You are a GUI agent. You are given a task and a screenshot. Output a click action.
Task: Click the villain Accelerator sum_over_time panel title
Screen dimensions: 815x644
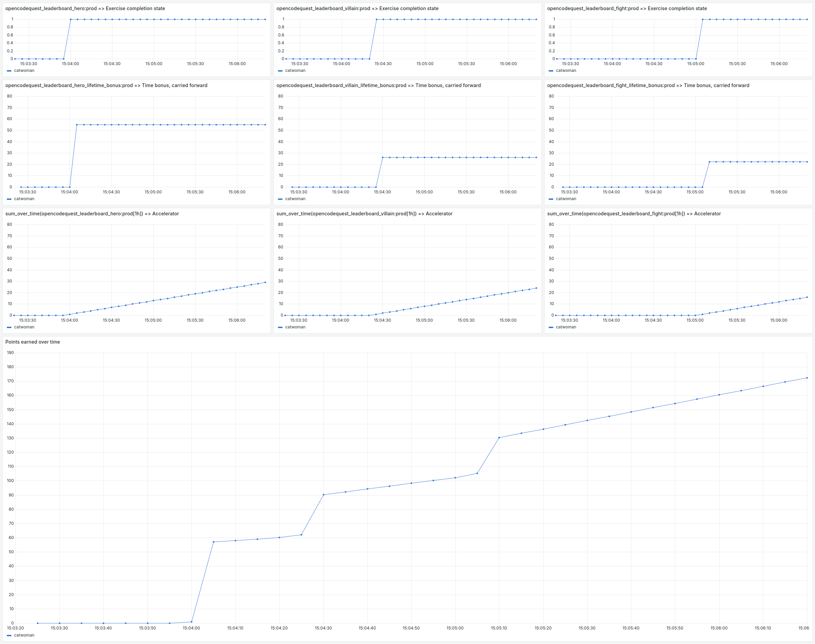(x=364, y=213)
